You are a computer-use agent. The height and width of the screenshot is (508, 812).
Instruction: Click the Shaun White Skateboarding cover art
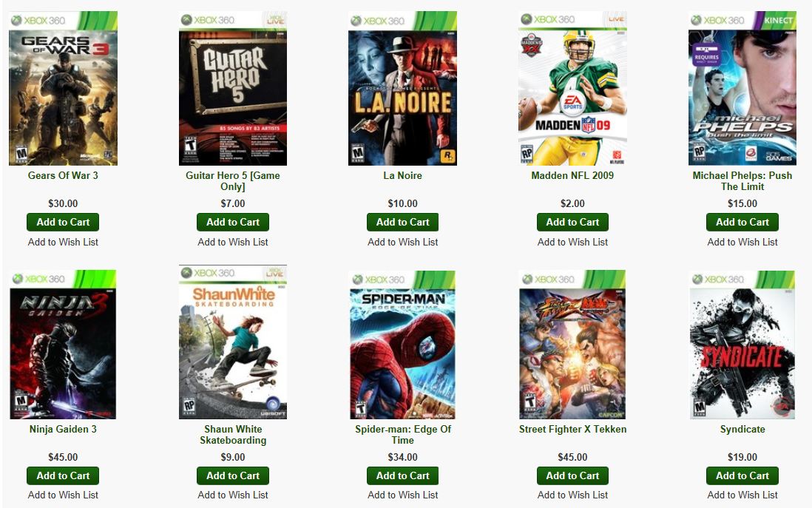click(232, 342)
